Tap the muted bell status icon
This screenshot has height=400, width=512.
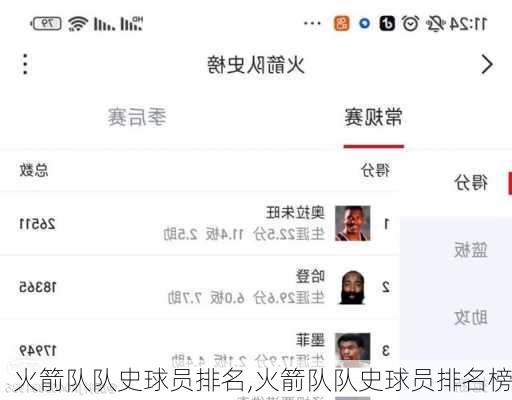click(x=435, y=24)
